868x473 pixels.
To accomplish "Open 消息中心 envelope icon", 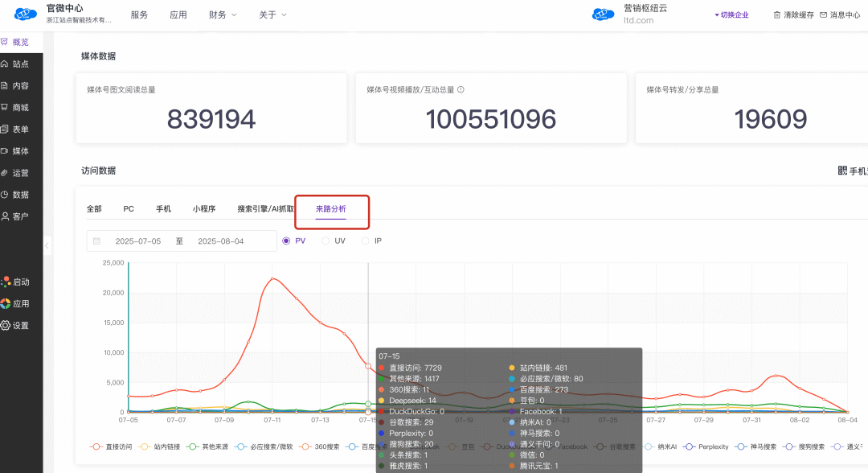I will [x=823, y=14].
